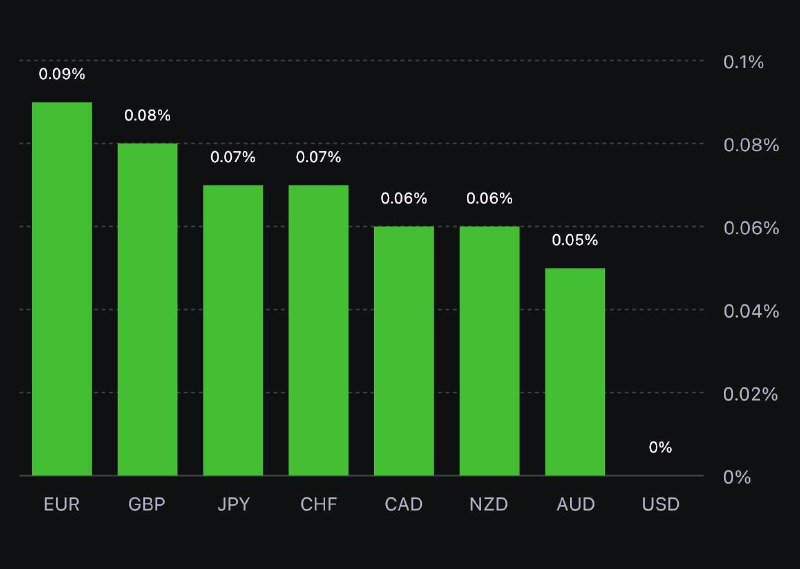
Task: Click the green JPY bar
Action: tap(233, 330)
